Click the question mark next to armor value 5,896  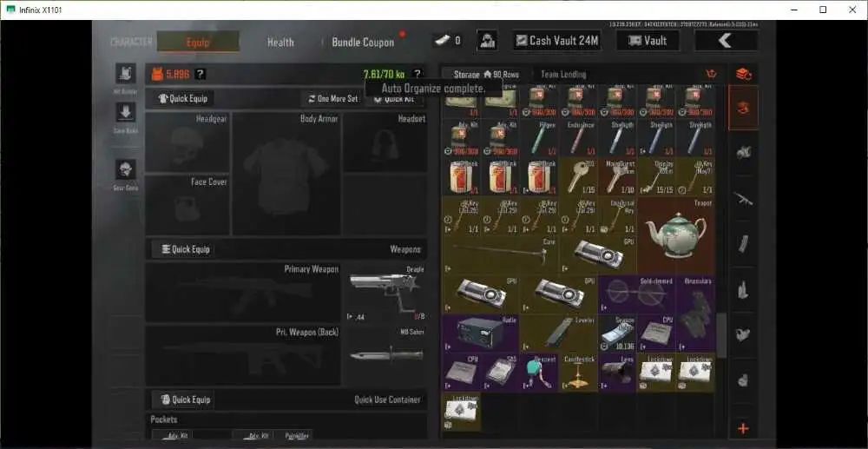(200, 74)
